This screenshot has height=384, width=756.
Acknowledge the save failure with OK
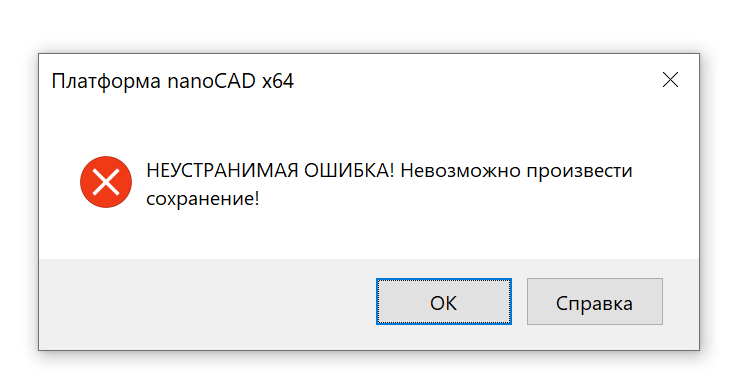[444, 302]
